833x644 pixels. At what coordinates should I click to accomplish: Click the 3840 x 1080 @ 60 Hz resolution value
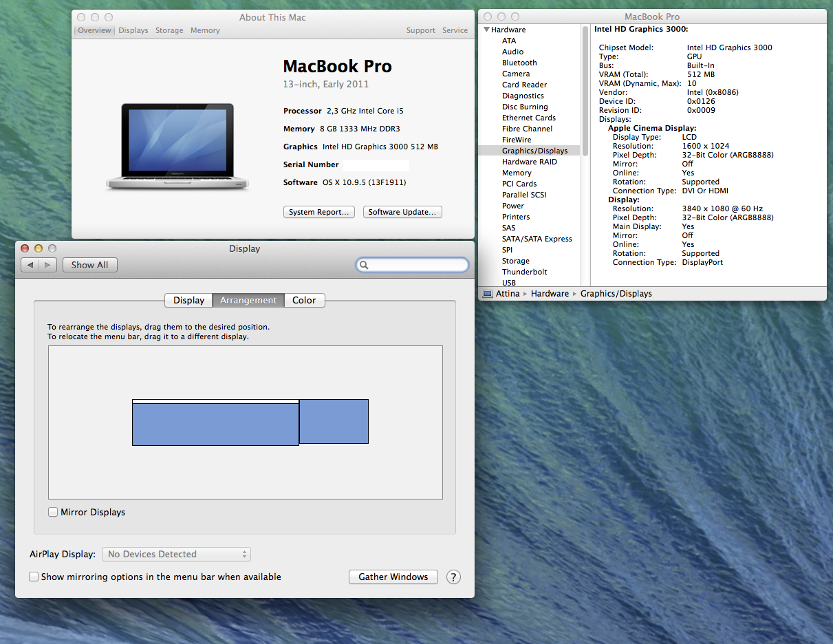722,208
